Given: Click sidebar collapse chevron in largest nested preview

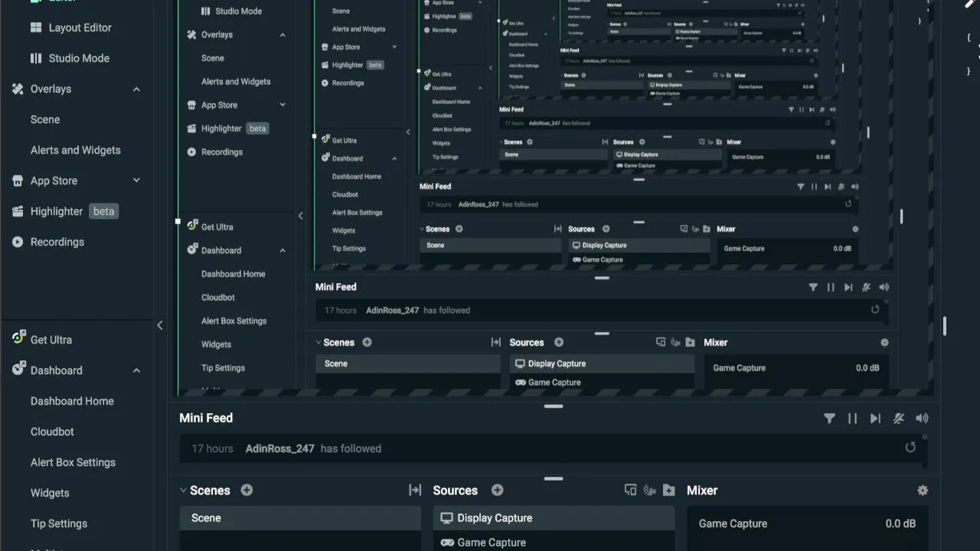Looking at the screenshot, I should [300, 216].
